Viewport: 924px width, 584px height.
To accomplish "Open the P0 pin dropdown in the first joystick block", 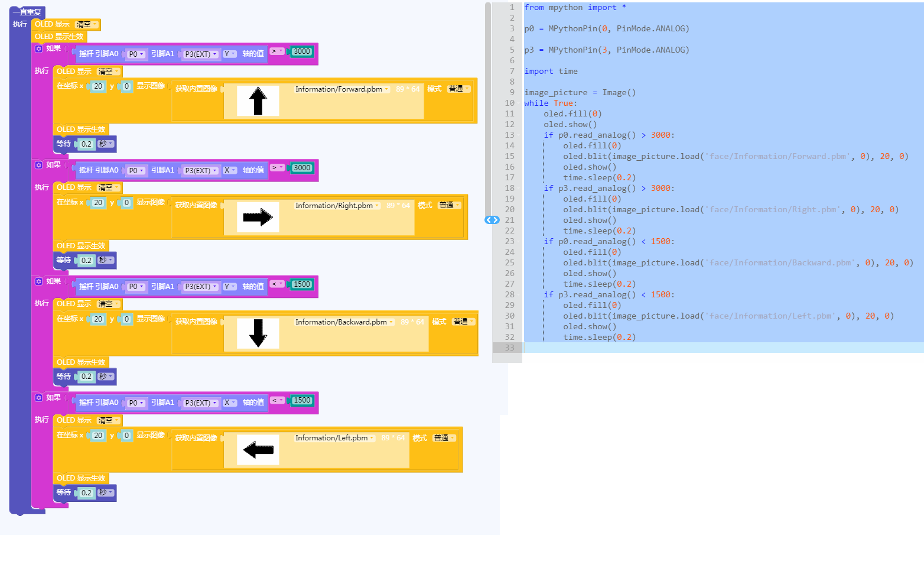I will [x=136, y=54].
